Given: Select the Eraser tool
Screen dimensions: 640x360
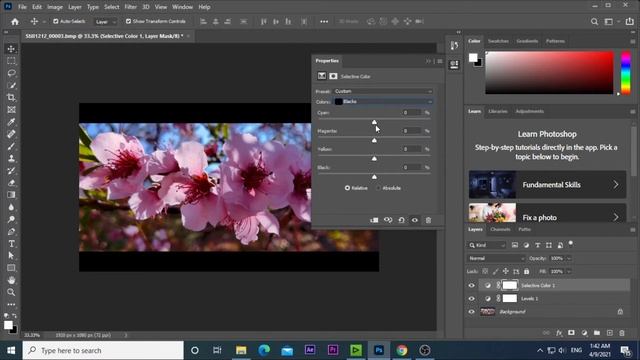Looking at the screenshot, I should 11,183.
